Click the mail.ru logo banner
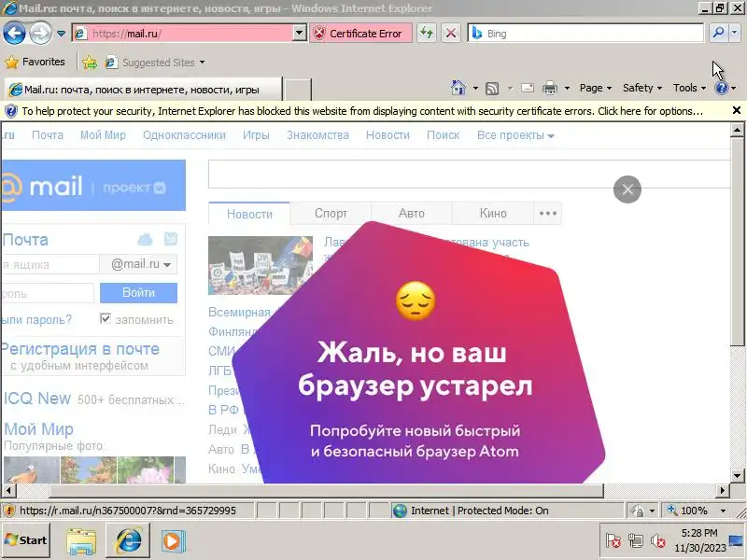The width and height of the screenshot is (747, 560). pyautogui.click(x=92, y=185)
